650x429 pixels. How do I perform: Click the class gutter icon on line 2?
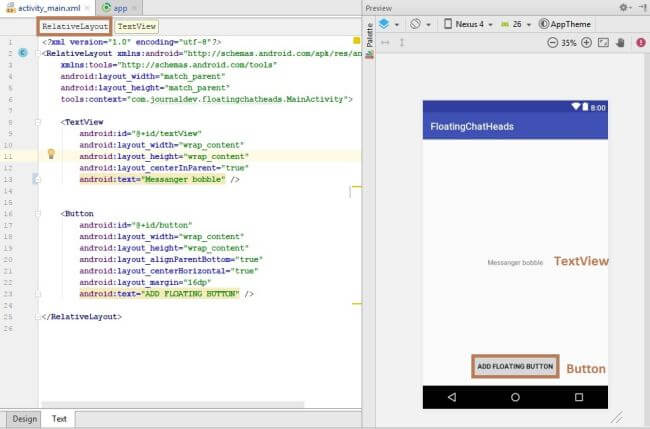(23, 51)
